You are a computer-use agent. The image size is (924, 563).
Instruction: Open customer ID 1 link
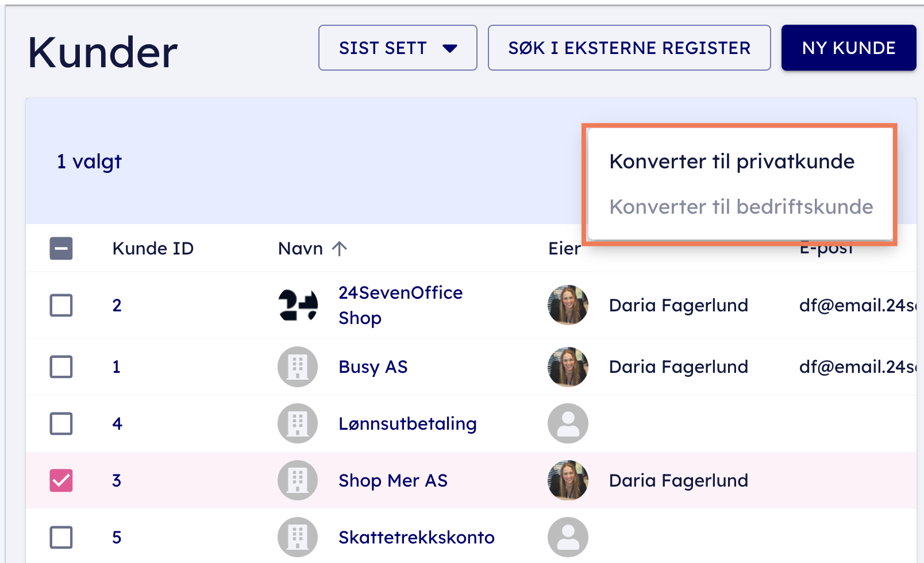pos(117,367)
